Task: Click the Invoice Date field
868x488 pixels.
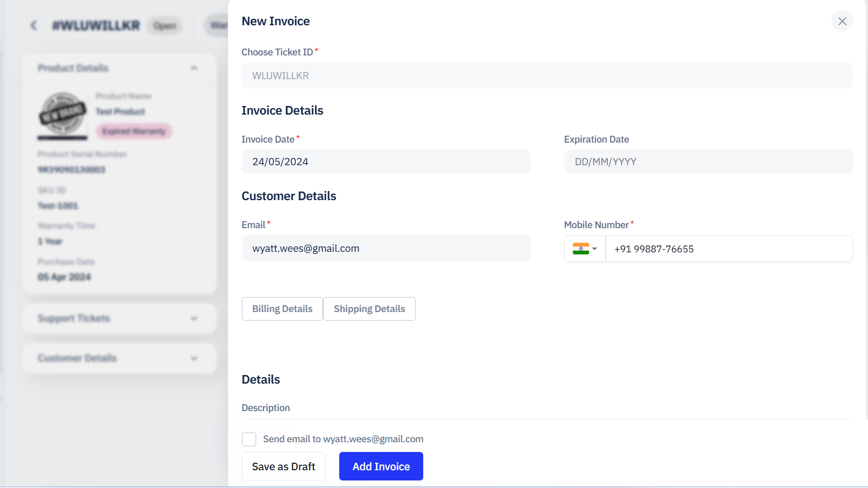Action: (386, 162)
